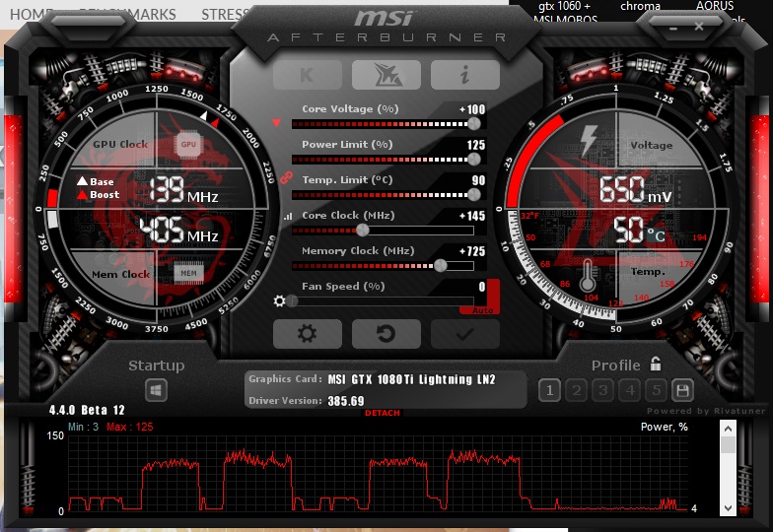Click the Fan Speed 0 value field
Viewport: 773px width, 532px height.
(x=481, y=287)
